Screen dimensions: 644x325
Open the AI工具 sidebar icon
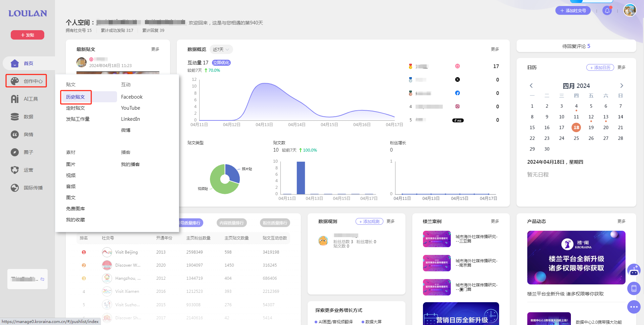click(15, 99)
